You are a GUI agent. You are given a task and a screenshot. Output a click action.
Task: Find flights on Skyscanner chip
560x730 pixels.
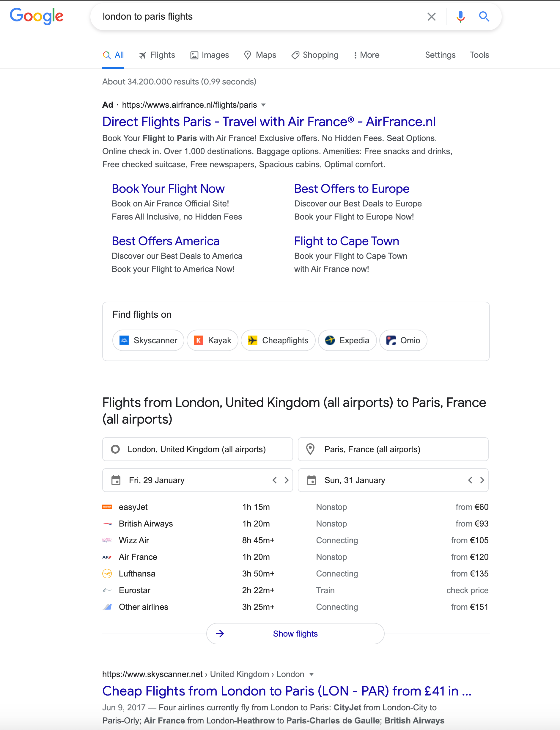point(148,340)
